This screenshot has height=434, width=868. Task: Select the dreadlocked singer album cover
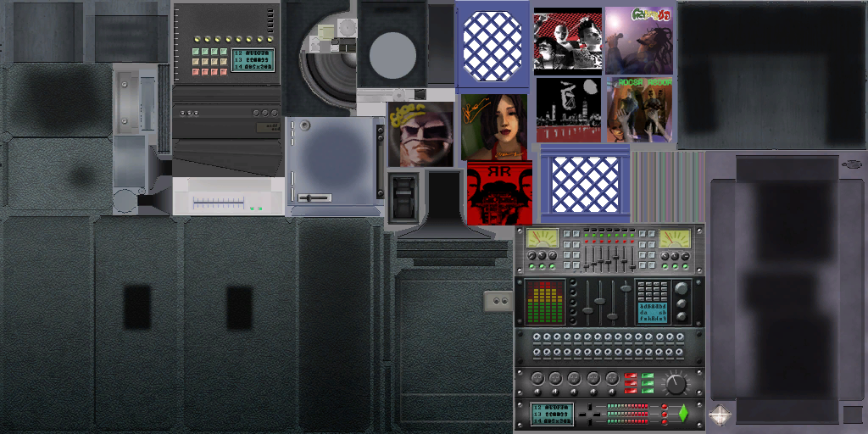pos(639,41)
